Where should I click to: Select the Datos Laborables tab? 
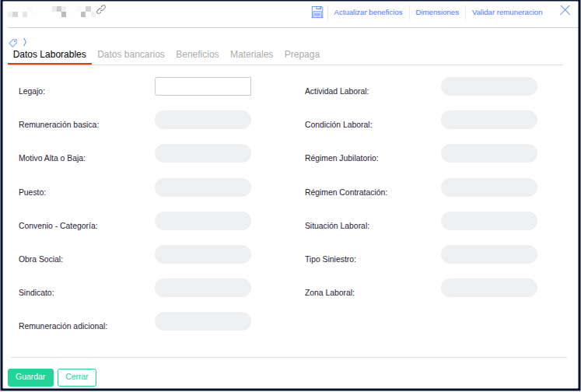click(x=50, y=54)
